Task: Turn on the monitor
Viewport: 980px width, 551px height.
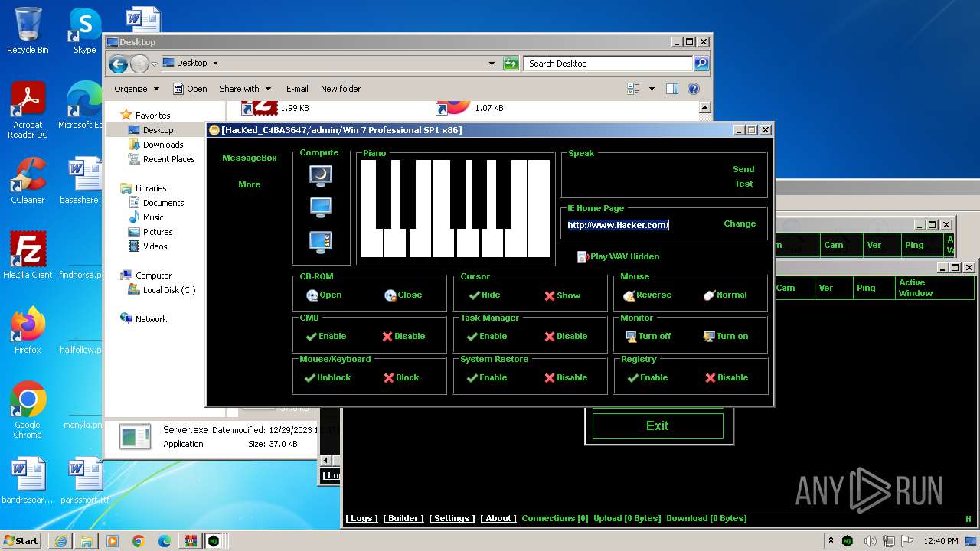Action: (725, 336)
